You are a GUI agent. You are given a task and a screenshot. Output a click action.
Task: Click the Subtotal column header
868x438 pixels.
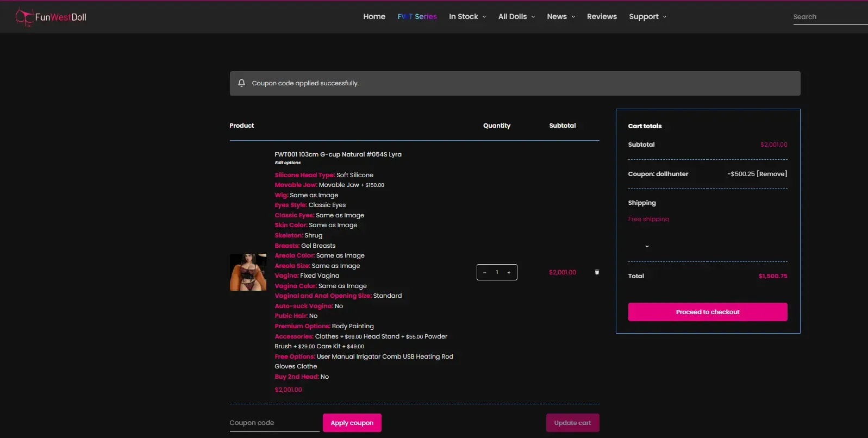[x=563, y=126]
